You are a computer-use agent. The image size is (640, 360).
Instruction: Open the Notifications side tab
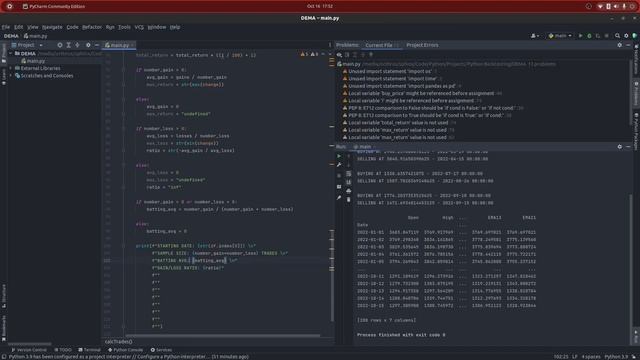coord(636,60)
